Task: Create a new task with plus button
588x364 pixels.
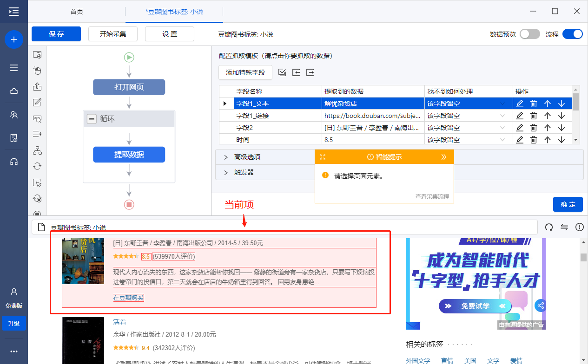Action: click(x=14, y=39)
